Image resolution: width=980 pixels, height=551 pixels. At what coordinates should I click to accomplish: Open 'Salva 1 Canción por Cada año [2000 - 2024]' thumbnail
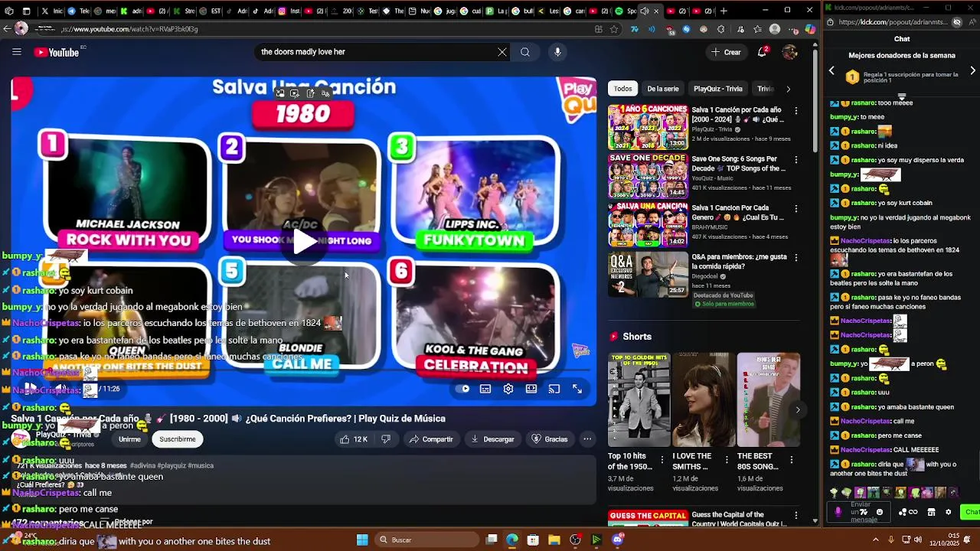[648, 126]
